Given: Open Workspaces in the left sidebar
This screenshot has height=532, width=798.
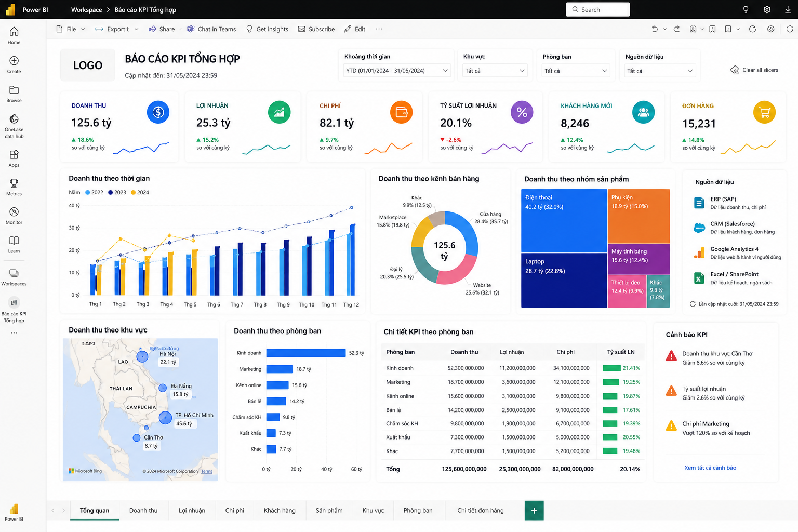Looking at the screenshot, I should (14, 277).
